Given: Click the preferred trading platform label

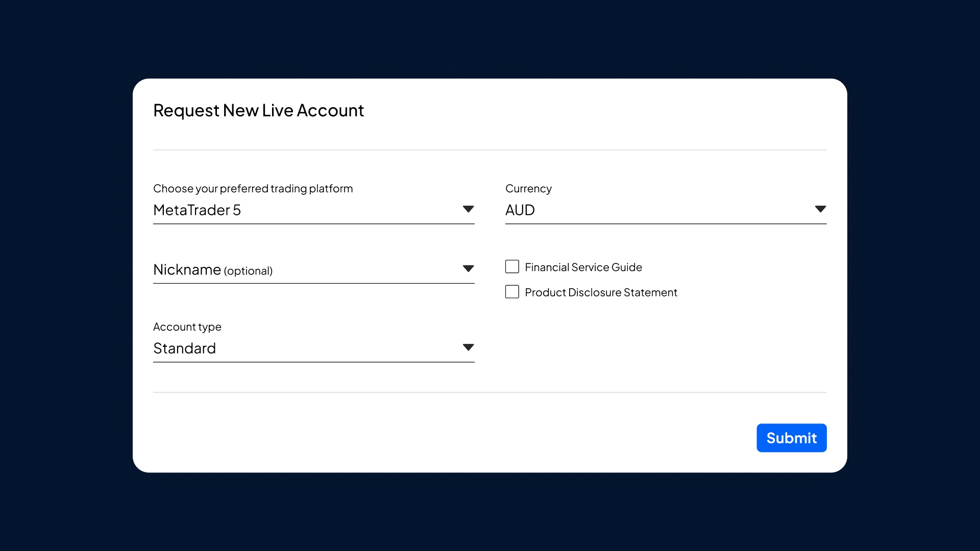Looking at the screenshot, I should (x=253, y=189).
